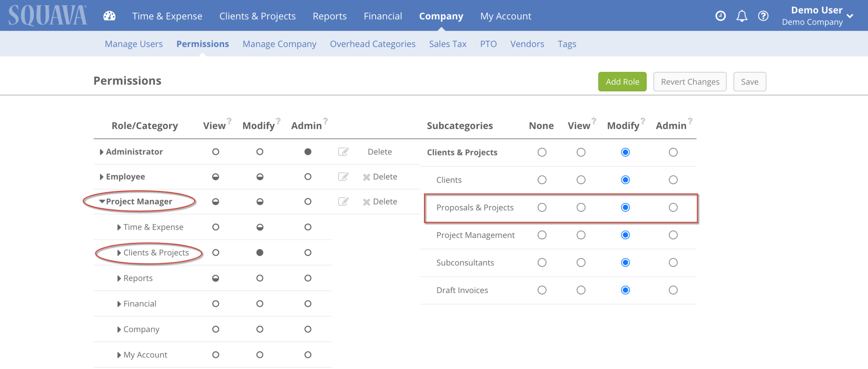The image size is (868, 369).
Task: Set Proposals & Projects to Admin
Action: [673, 207]
